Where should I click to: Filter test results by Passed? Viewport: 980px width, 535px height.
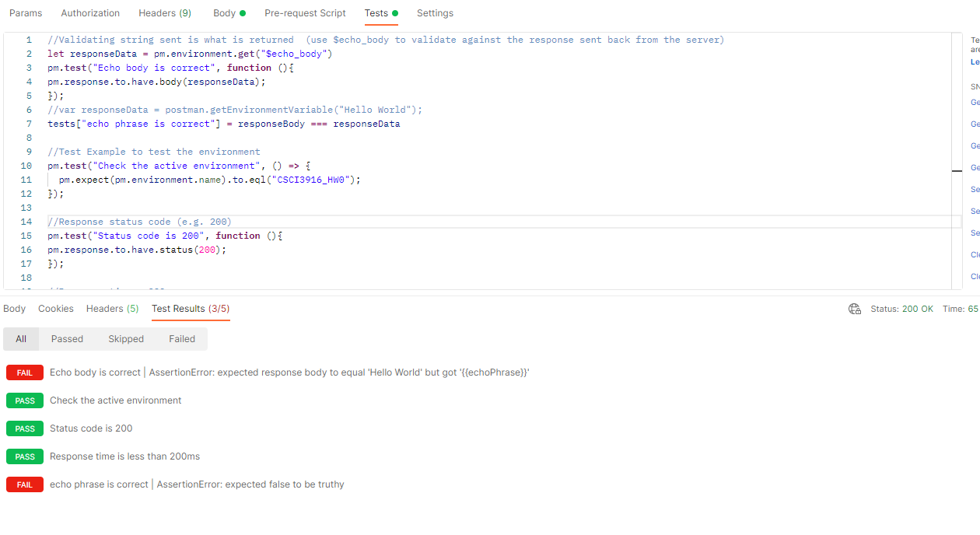67,338
